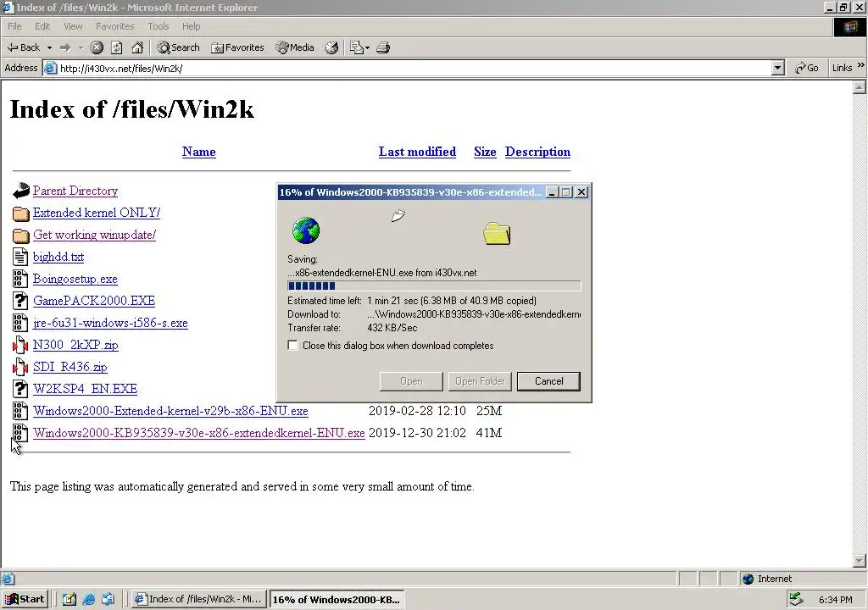Open the File menu
Viewport: 868px width, 610px height.
click(x=14, y=26)
